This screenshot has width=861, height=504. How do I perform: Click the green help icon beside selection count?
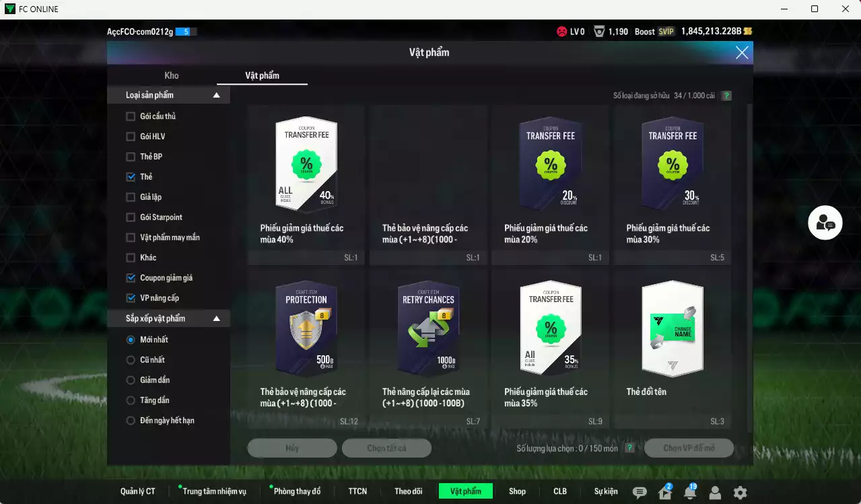(629, 448)
